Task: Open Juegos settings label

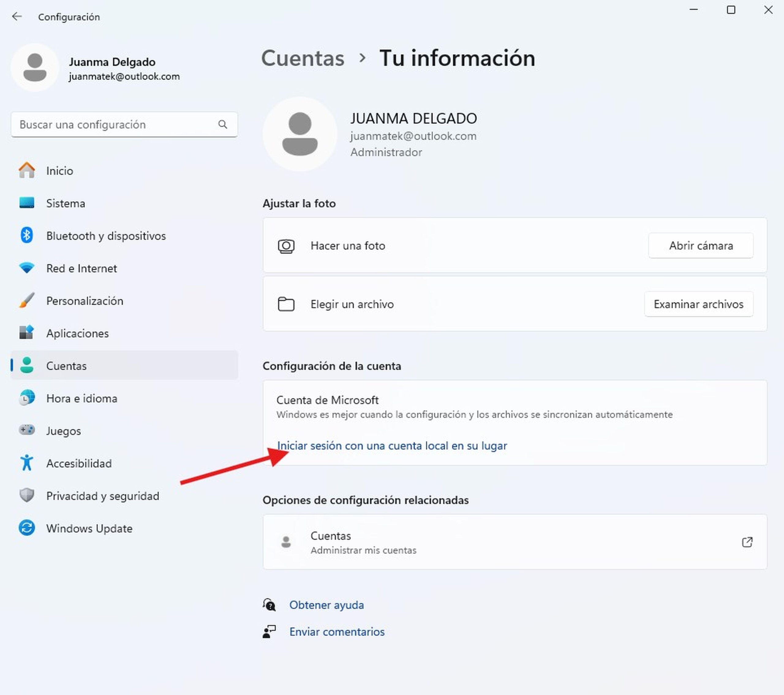Action: 63,431
